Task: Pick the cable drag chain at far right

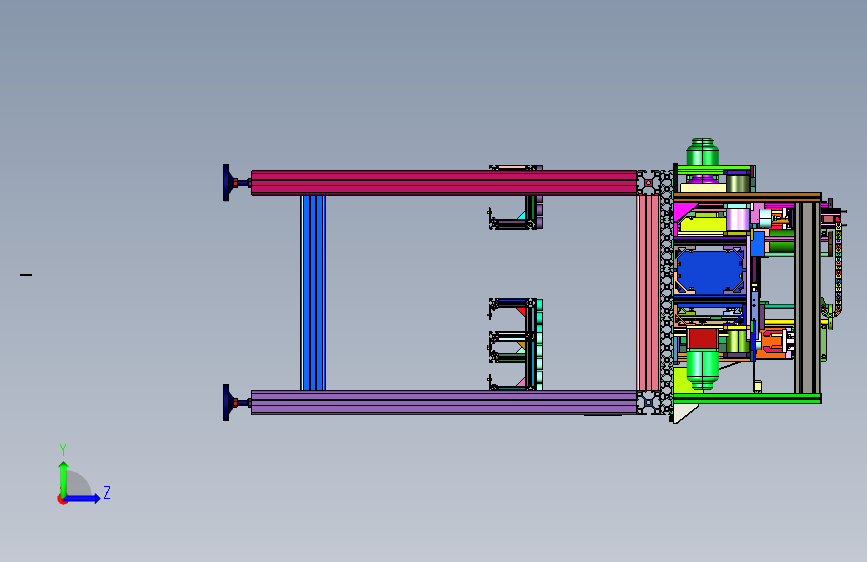Action: point(838,268)
